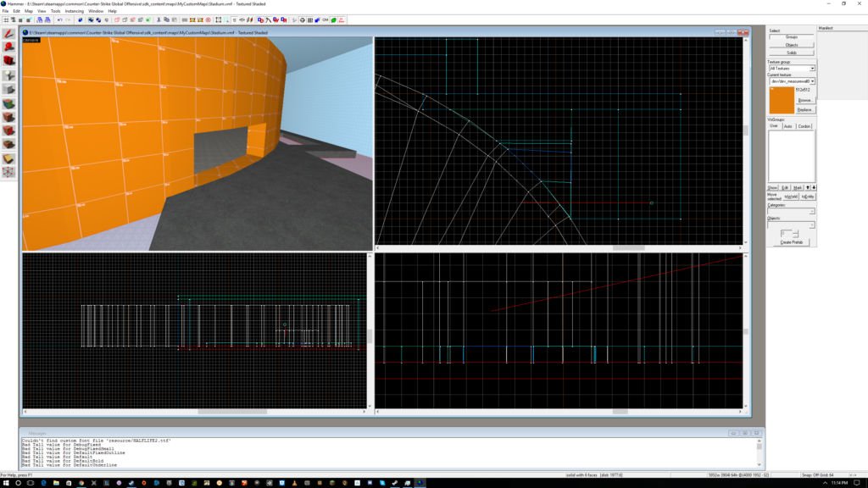This screenshot has height=488, width=868.
Task: Click the orange current texture preview swatch
Action: click(x=782, y=101)
